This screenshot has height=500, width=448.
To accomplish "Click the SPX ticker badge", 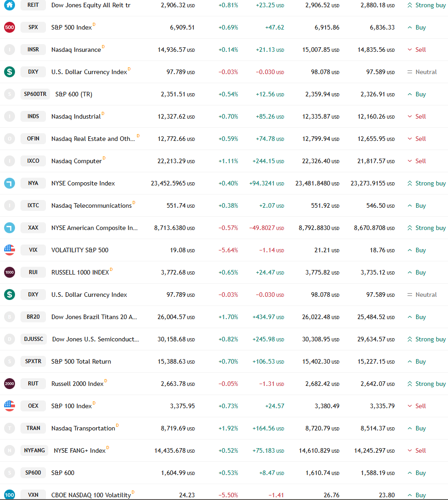I will 33,27.
